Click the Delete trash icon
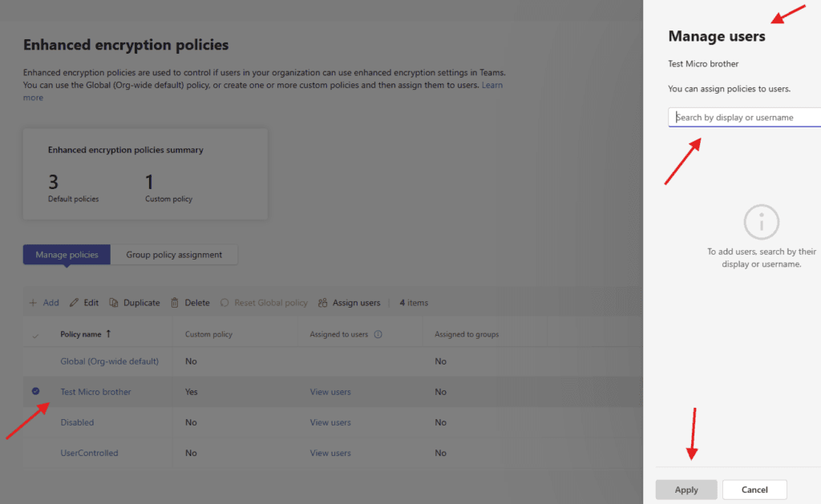821x504 pixels. point(176,303)
